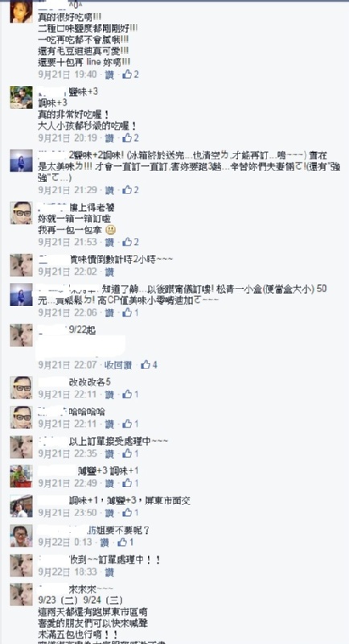The image size is (349, 644).
Task: Click avatar beside 22:49 comment
Action: pyautogui.click(x=22, y=476)
